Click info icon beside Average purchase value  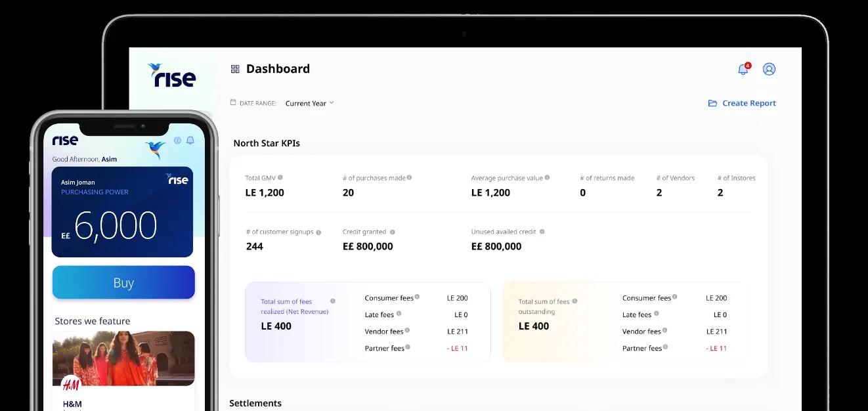click(x=547, y=178)
